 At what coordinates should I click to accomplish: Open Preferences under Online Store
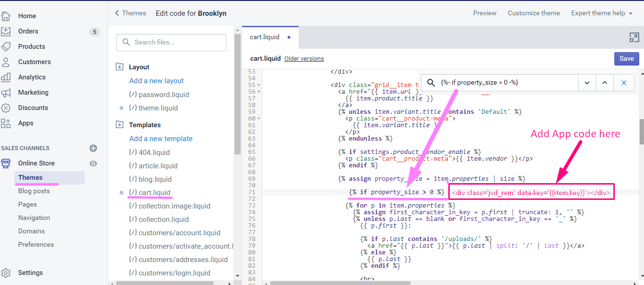tap(36, 244)
